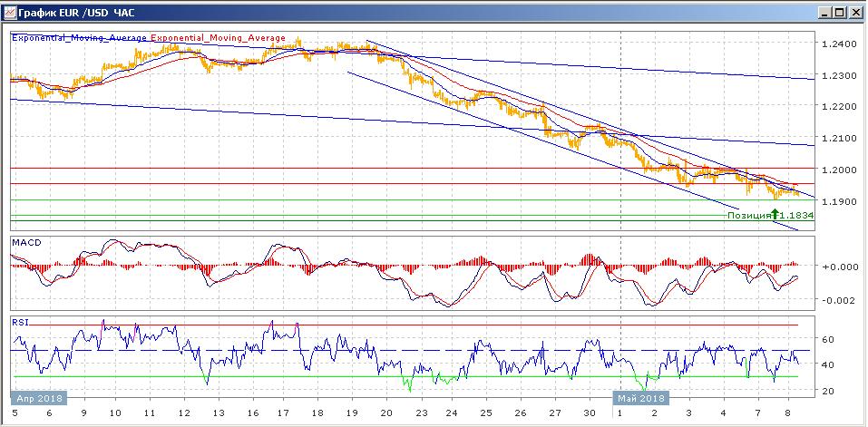
Task: Click the Позиция 1.1834 position marker
Action: [x=770, y=215]
